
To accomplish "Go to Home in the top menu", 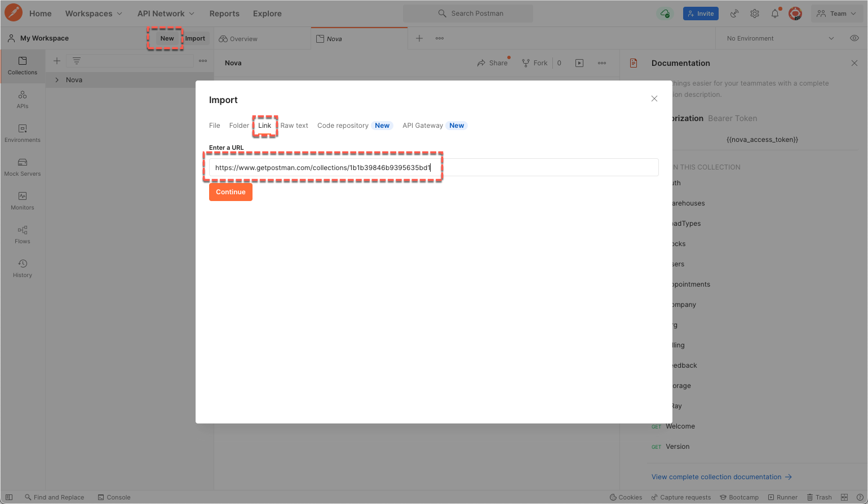I will 40,14.
